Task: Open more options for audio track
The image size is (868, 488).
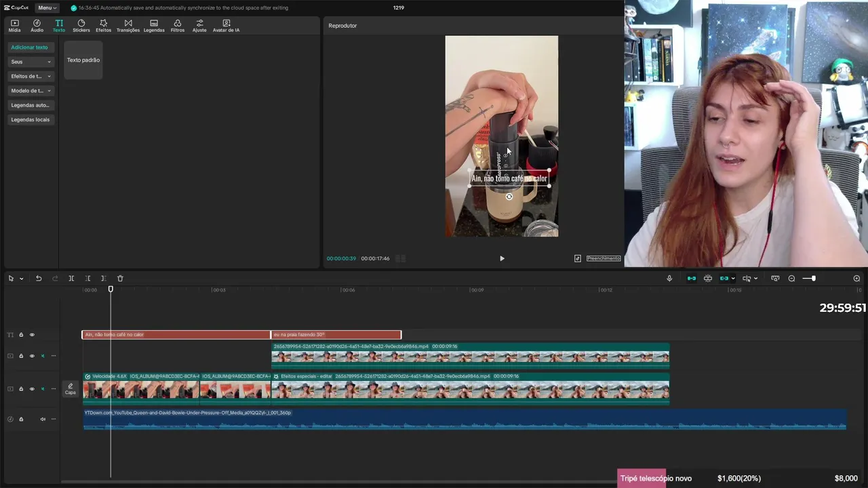Action: [x=54, y=419]
